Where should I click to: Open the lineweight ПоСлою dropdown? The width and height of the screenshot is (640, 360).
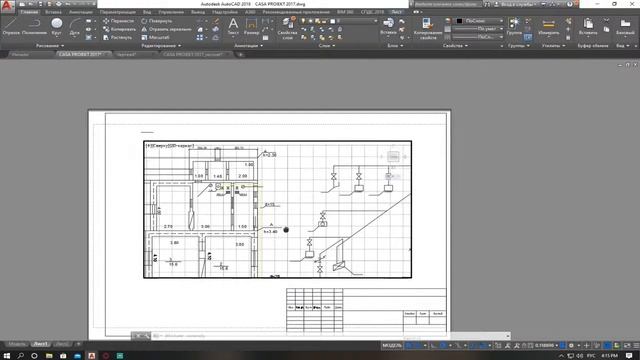pyautogui.click(x=479, y=37)
